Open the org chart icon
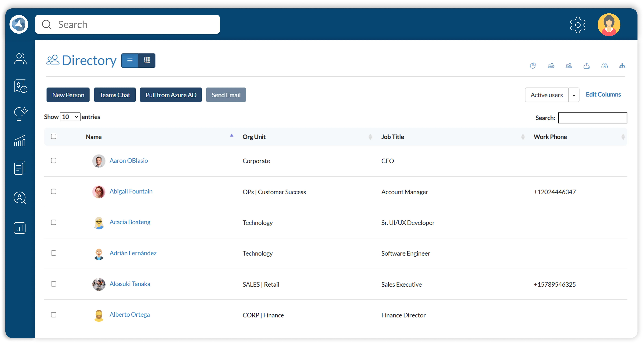Screen dimensions: 644x344 point(622,66)
